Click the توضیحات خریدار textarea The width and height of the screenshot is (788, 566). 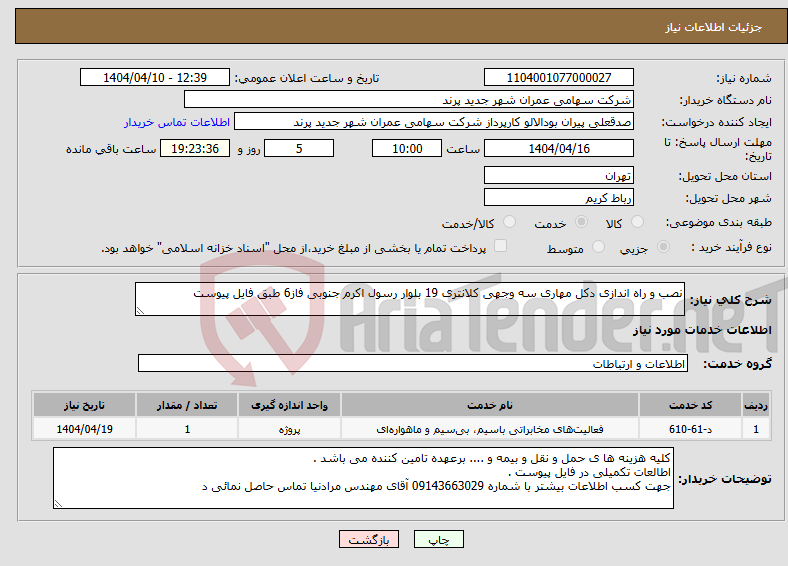point(363,478)
